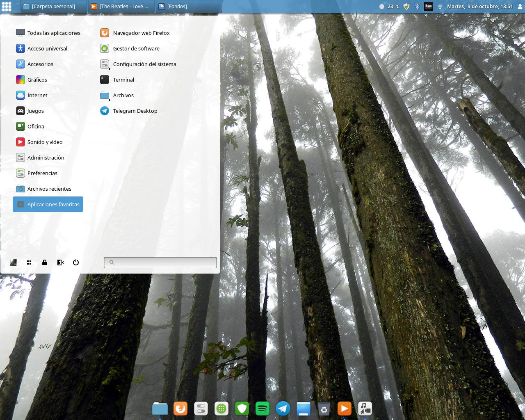
Task: Launch Firefox from the dock
Action: (x=180, y=409)
